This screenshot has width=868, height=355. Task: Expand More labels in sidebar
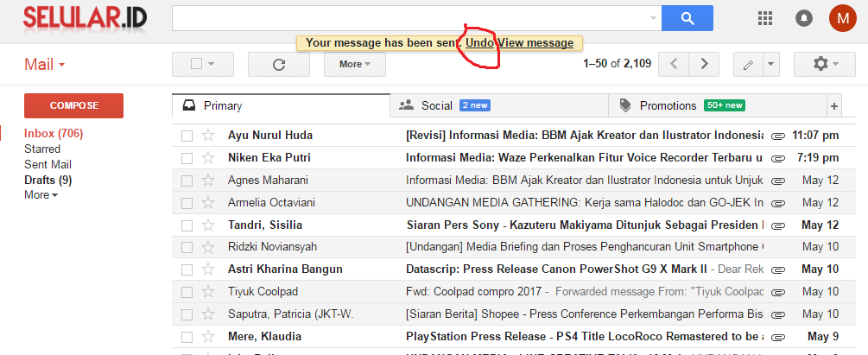[x=41, y=195]
